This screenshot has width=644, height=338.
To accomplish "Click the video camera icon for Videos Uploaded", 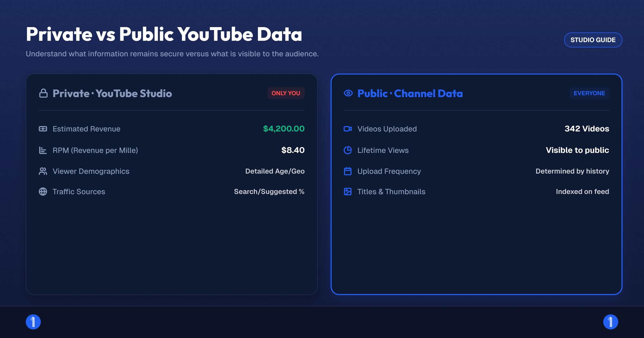I will coord(348,129).
